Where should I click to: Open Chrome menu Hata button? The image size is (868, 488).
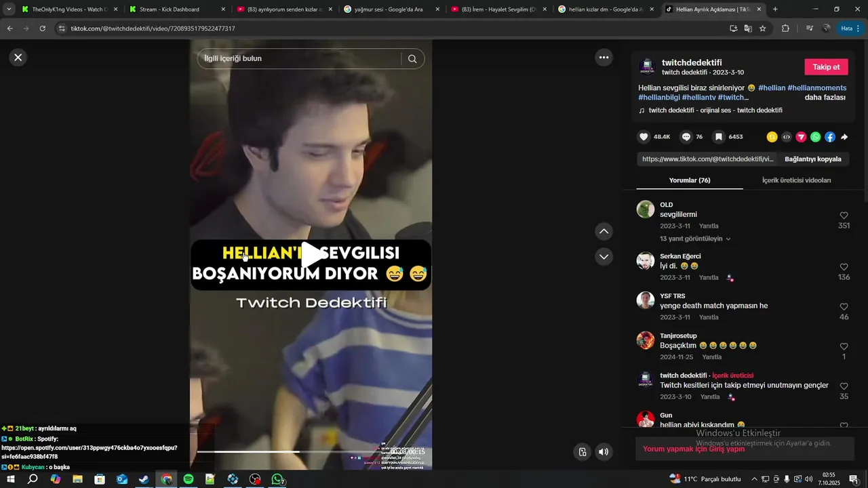click(848, 28)
